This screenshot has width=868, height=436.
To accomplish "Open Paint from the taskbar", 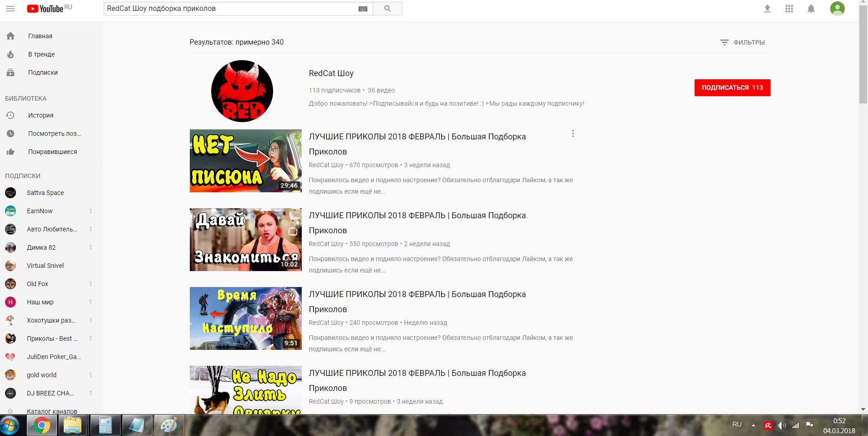I will point(169,426).
